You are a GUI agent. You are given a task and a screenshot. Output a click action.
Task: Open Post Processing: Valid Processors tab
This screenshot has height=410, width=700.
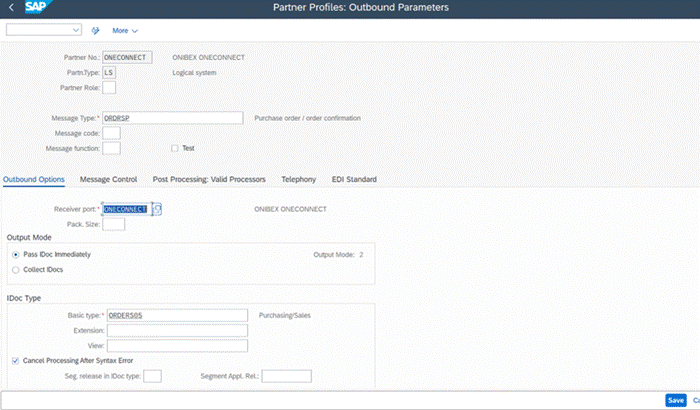click(x=209, y=179)
